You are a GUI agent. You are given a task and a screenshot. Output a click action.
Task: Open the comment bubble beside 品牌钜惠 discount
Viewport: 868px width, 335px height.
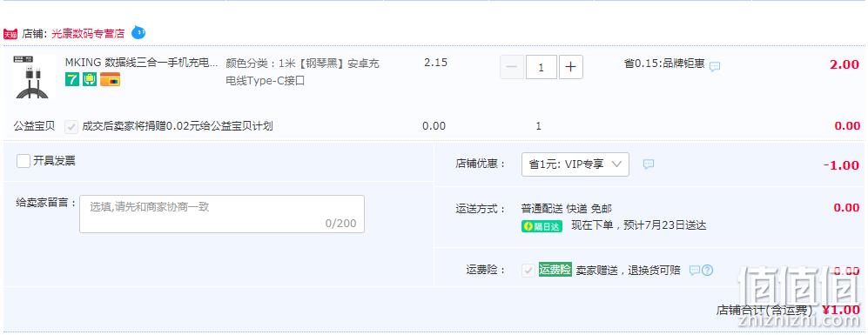pos(715,66)
